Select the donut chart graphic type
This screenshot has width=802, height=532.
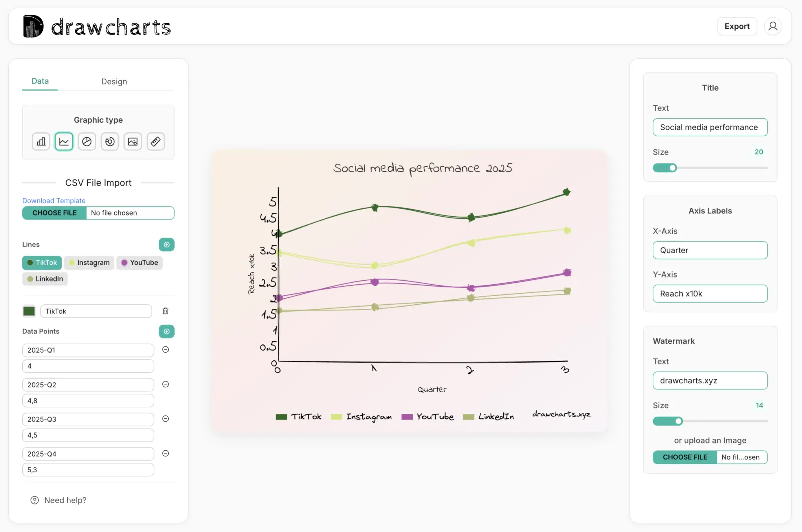click(x=110, y=141)
